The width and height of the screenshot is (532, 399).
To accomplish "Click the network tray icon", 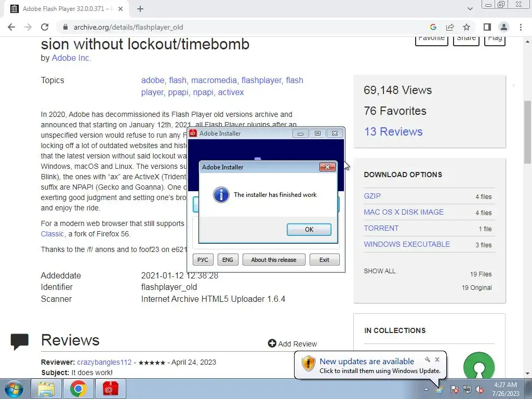I will (467, 390).
